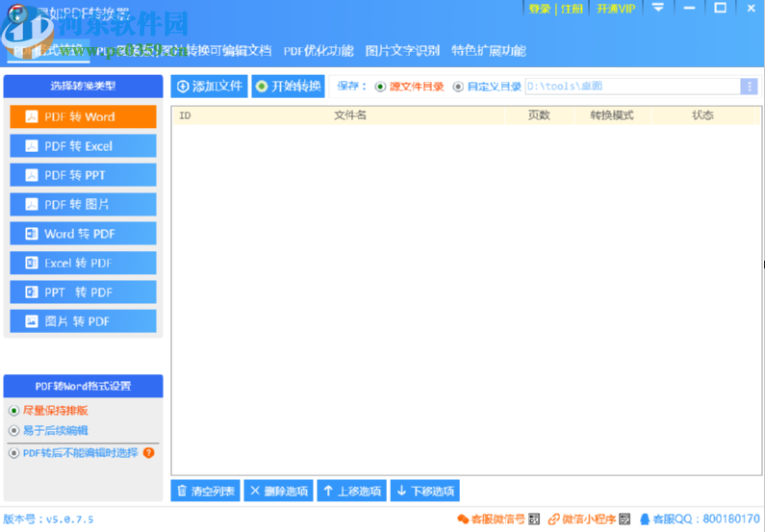Select Word 转 PDF conversion type
Screen dimensions: 765x532
(83, 234)
